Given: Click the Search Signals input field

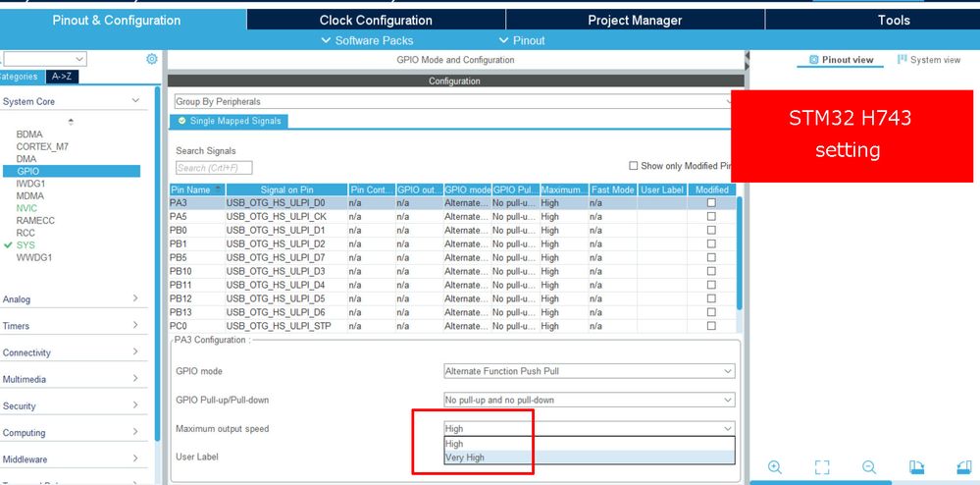Looking at the screenshot, I should coord(214,168).
